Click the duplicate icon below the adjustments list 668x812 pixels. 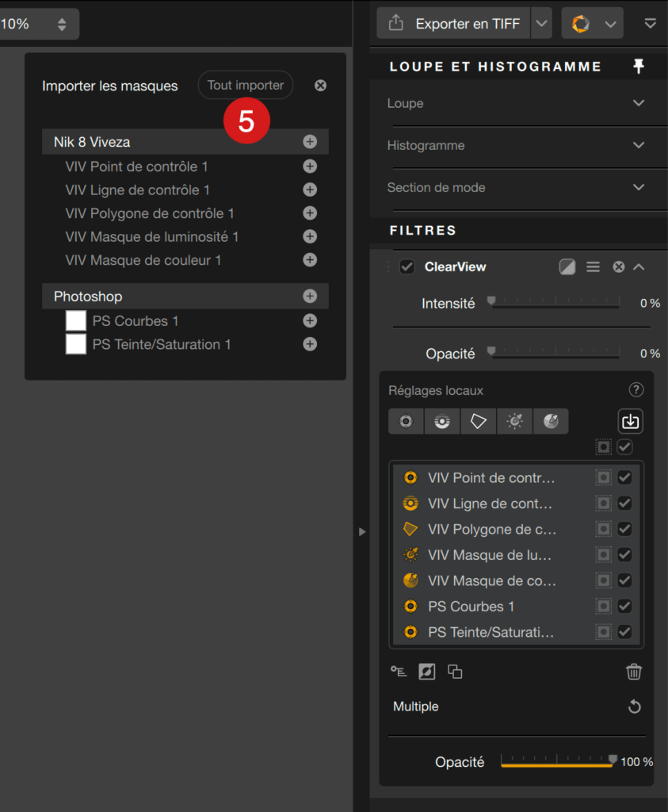[455, 672]
